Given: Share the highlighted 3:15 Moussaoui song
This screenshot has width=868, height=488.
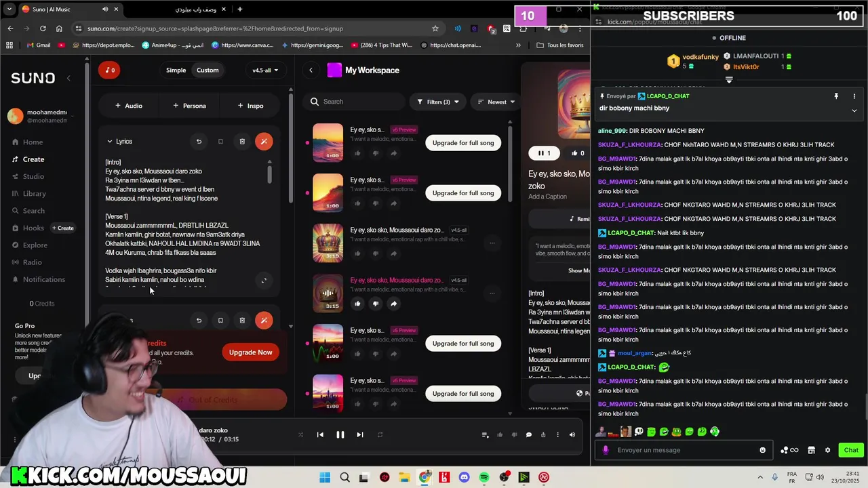Looking at the screenshot, I should [x=393, y=304].
